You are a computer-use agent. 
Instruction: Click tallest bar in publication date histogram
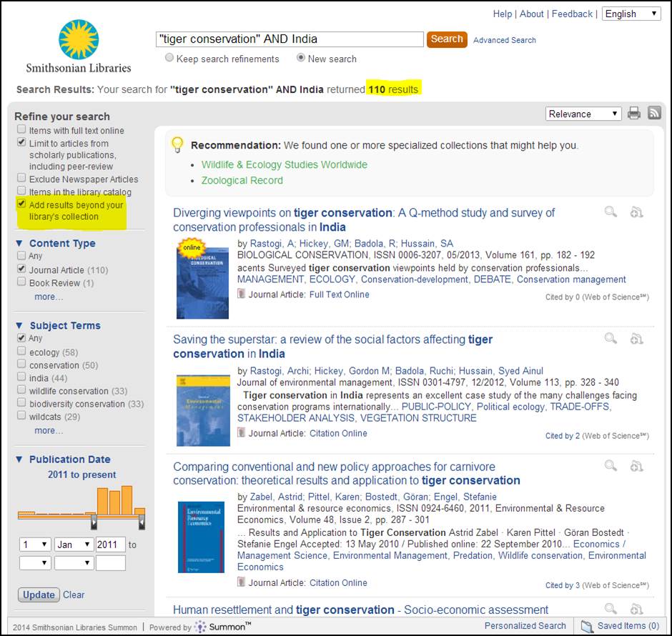[127, 500]
